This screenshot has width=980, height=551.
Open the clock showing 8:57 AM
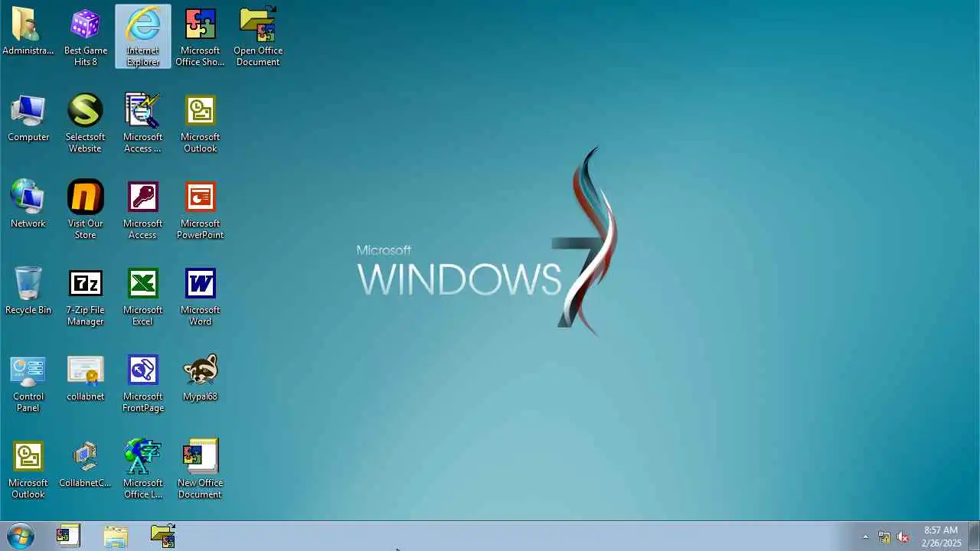tap(941, 536)
